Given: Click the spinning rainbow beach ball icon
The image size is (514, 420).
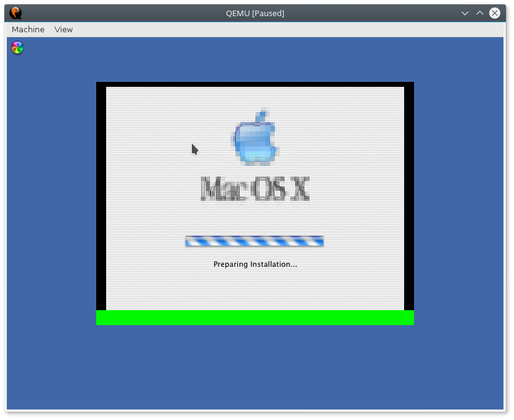Looking at the screenshot, I should tap(17, 48).
